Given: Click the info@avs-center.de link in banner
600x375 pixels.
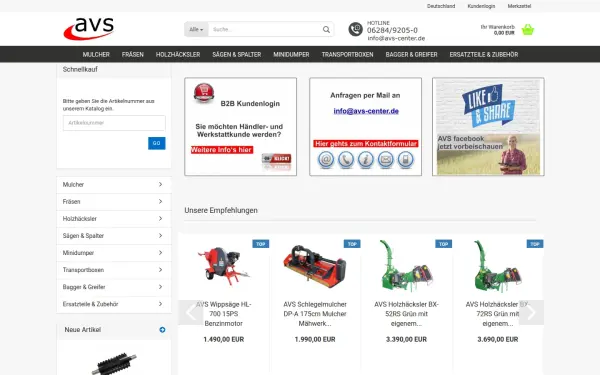Looking at the screenshot, I should (366, 111).
